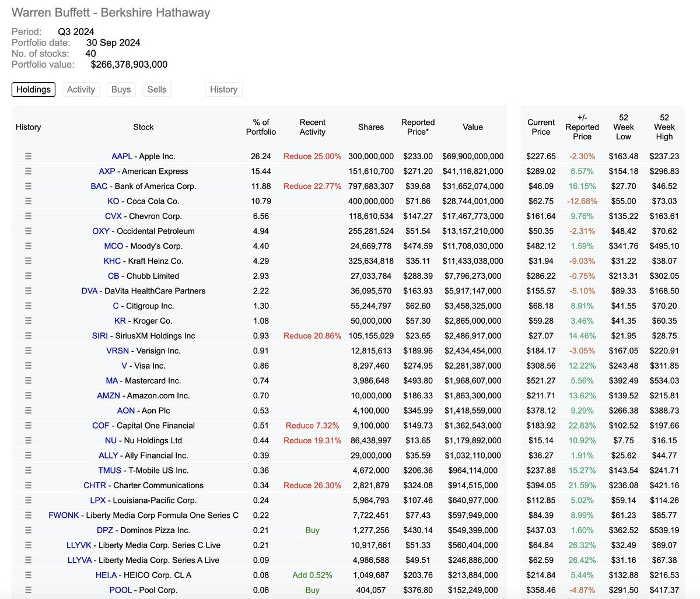
Task: Click 22.83% change in Capital One row
Action: click(x=582, y=426)
